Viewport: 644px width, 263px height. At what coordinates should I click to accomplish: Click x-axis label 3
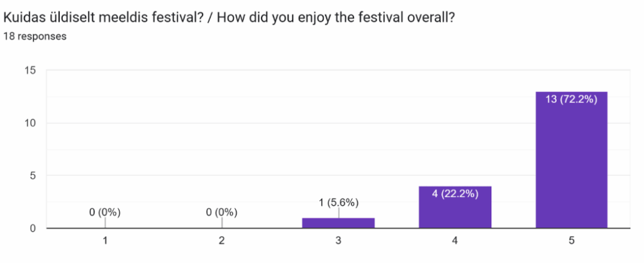tap(338, 240)
